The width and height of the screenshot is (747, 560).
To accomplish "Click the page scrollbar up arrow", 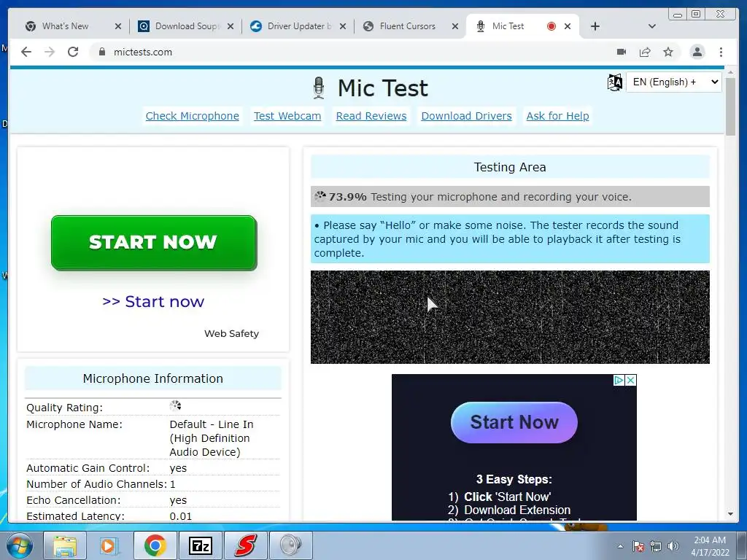I will (730, 71).
